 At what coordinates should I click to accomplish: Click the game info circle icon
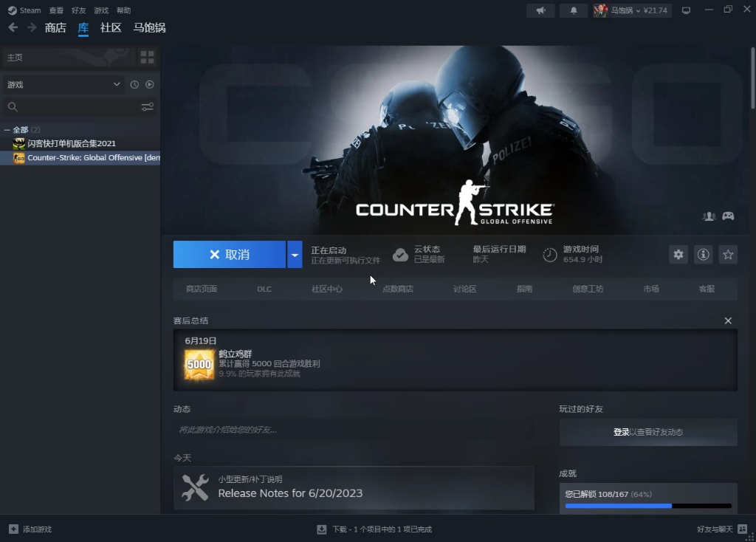pyautogui.click(x=703, y=254)
